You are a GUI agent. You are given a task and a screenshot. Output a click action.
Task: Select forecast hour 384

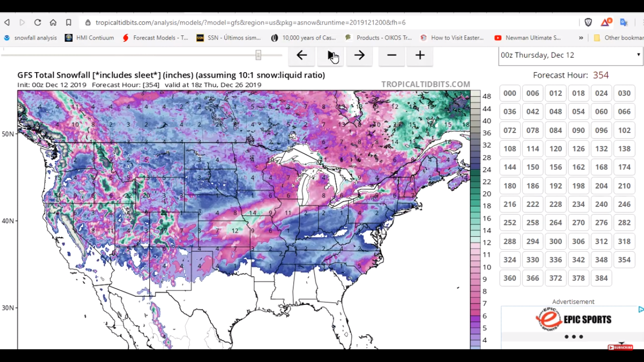pos(601,278)
